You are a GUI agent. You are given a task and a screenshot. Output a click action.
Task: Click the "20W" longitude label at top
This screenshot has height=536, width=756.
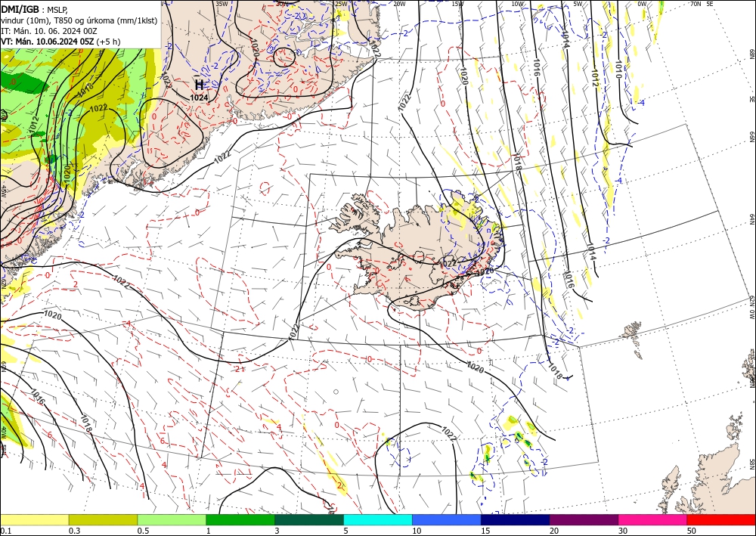(398, 4)
